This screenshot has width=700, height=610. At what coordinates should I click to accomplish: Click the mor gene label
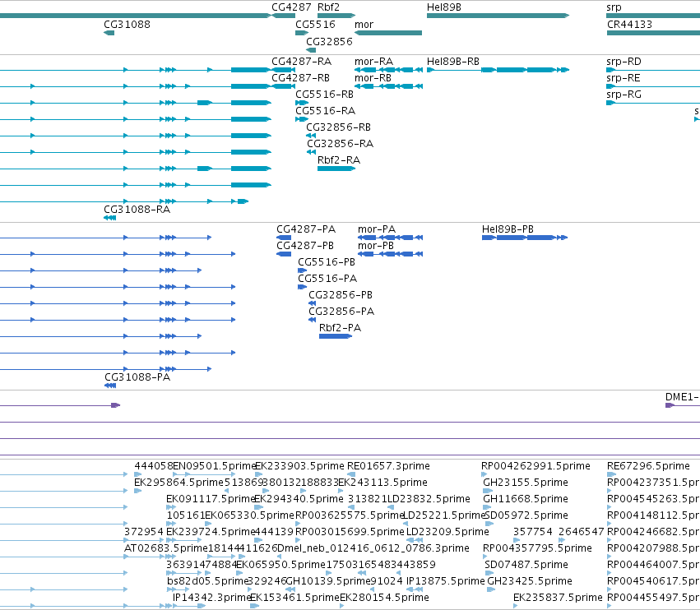click(x=364, y=25)
